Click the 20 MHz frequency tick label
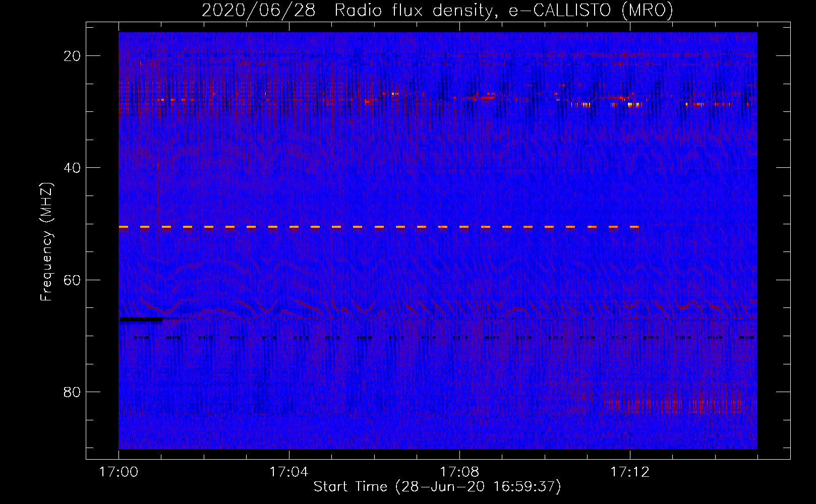Image resolution: width=816 pixels, height=504 pixels. point(73,56)
